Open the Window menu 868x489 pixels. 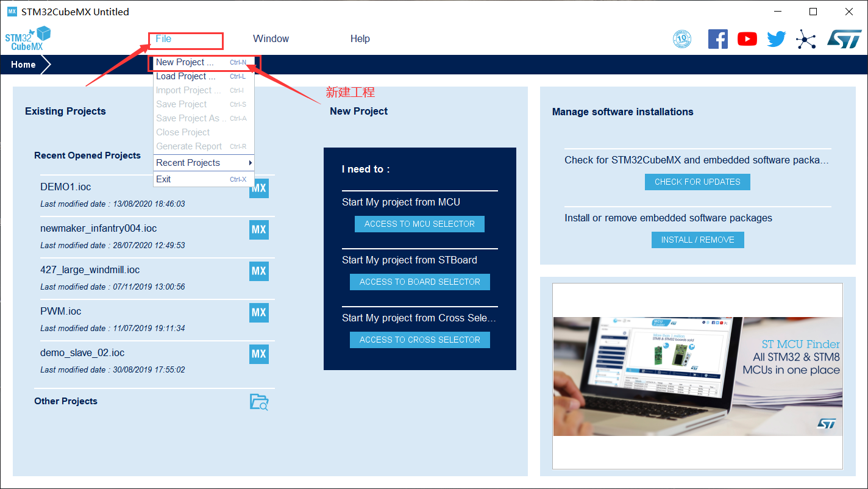[x=271, y=39]
